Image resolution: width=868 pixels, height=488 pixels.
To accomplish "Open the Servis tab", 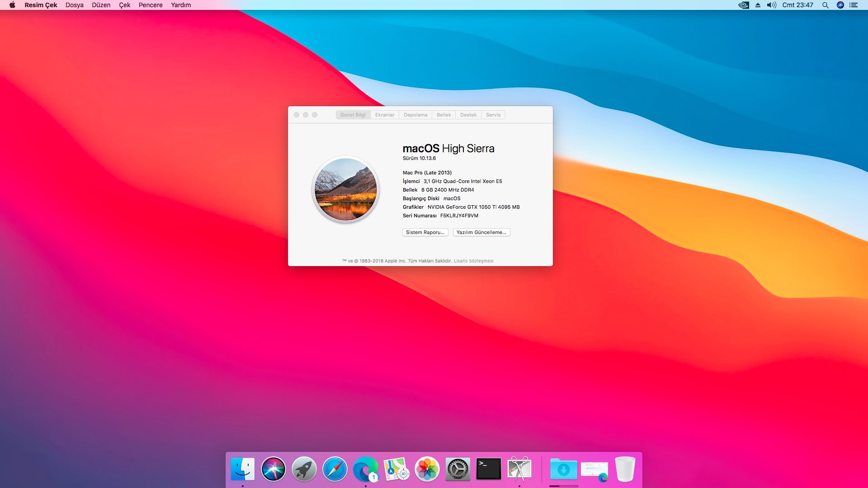I will pyautogui.click(x=493, y=115).
